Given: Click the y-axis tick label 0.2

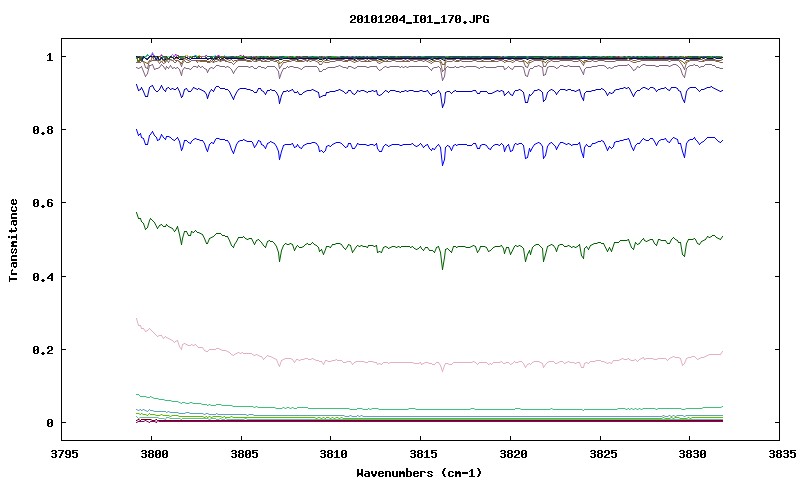Looking at the screenshot, I should pos(42,349).
